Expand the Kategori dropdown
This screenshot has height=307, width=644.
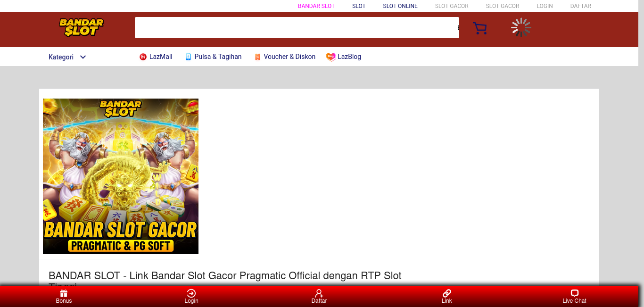67,57
